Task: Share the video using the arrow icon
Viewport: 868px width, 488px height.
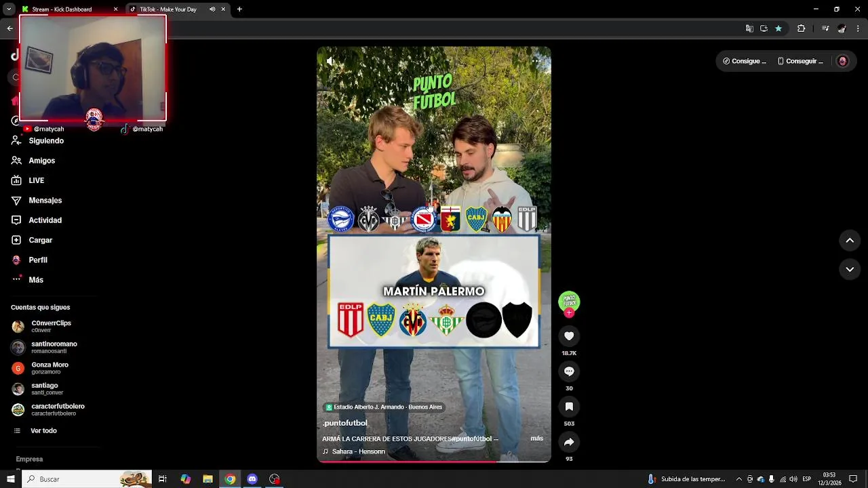Action: [569, 442]
